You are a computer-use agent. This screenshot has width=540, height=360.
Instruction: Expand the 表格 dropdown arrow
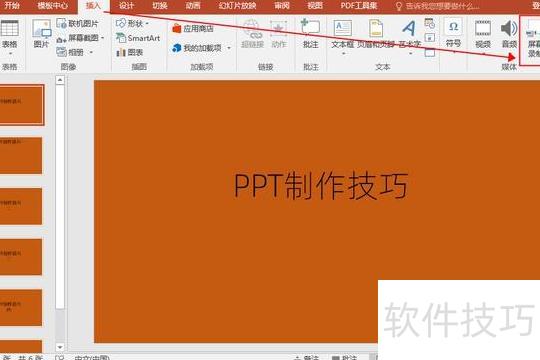pos(10,53)
